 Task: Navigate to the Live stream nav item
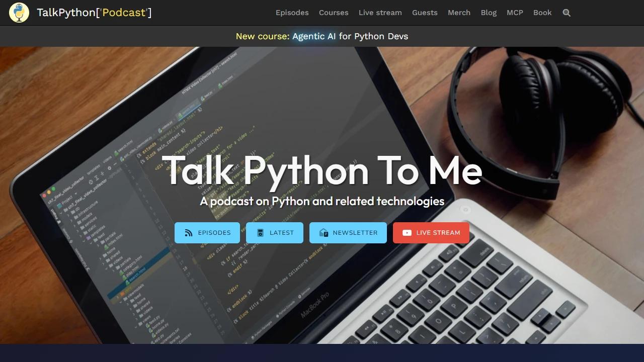click(x=380, y=13)
